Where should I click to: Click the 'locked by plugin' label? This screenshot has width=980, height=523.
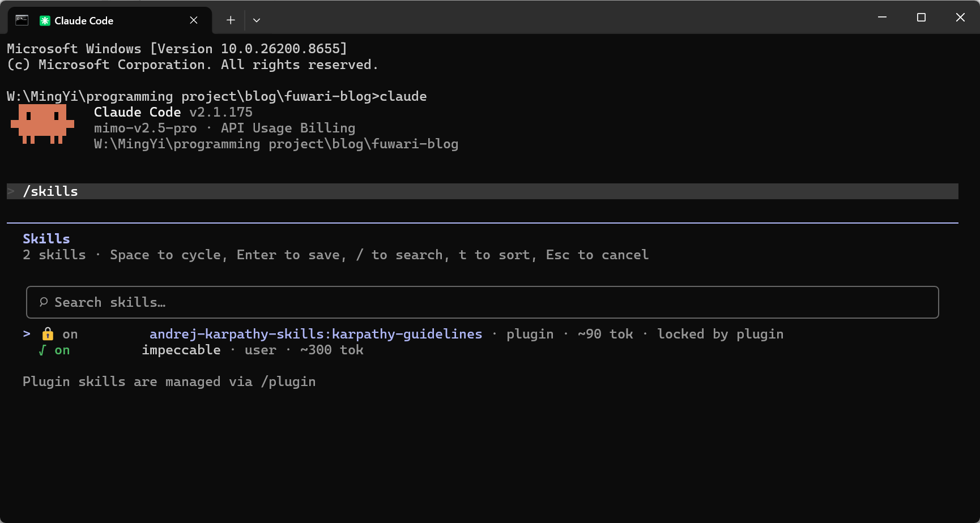721,334
